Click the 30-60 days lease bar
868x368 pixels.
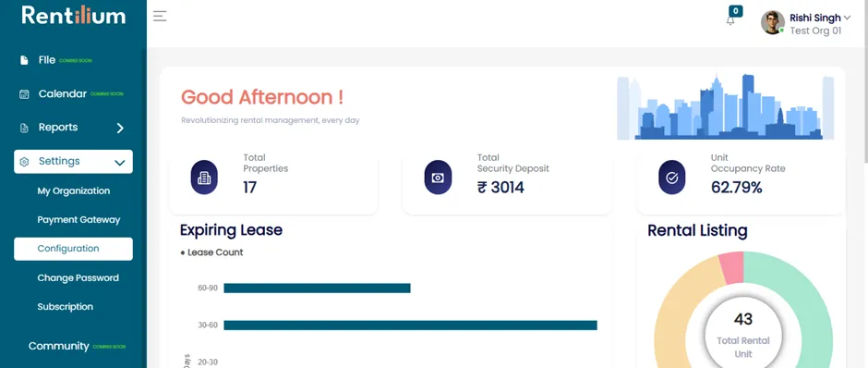pyautogui.click(x=410, y=325)
